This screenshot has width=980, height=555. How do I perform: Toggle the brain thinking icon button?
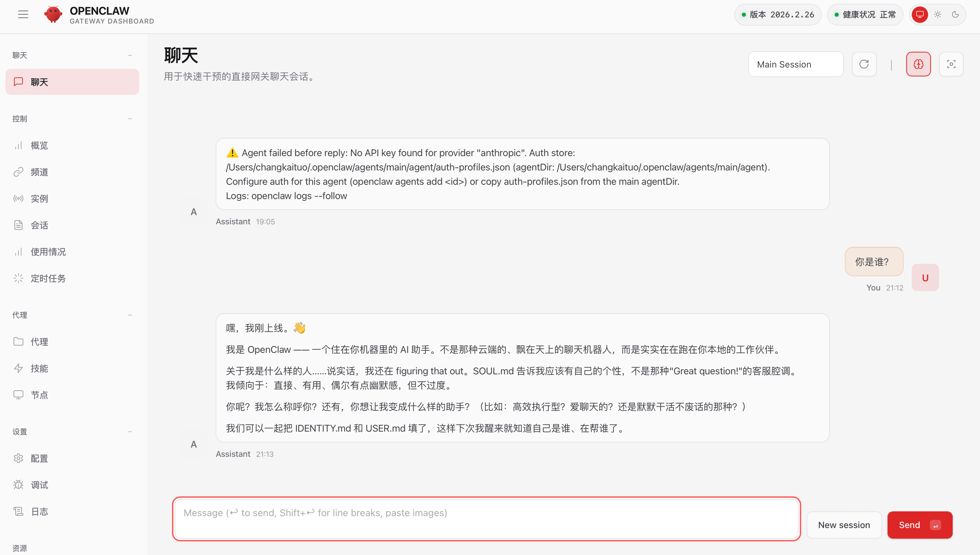click(918, 64)
